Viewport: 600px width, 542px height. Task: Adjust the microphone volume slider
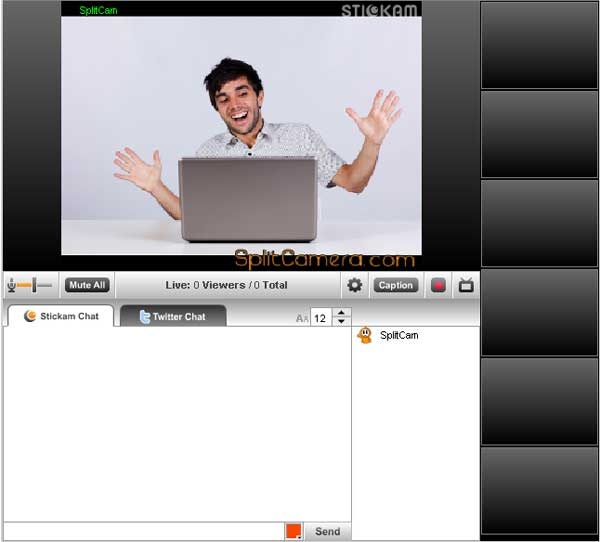[x=34, y=285]
